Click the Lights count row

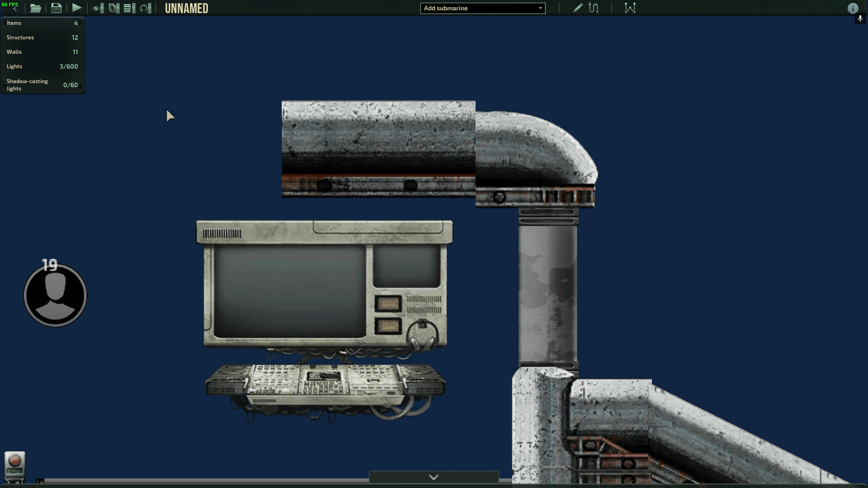tap(42, 66)
